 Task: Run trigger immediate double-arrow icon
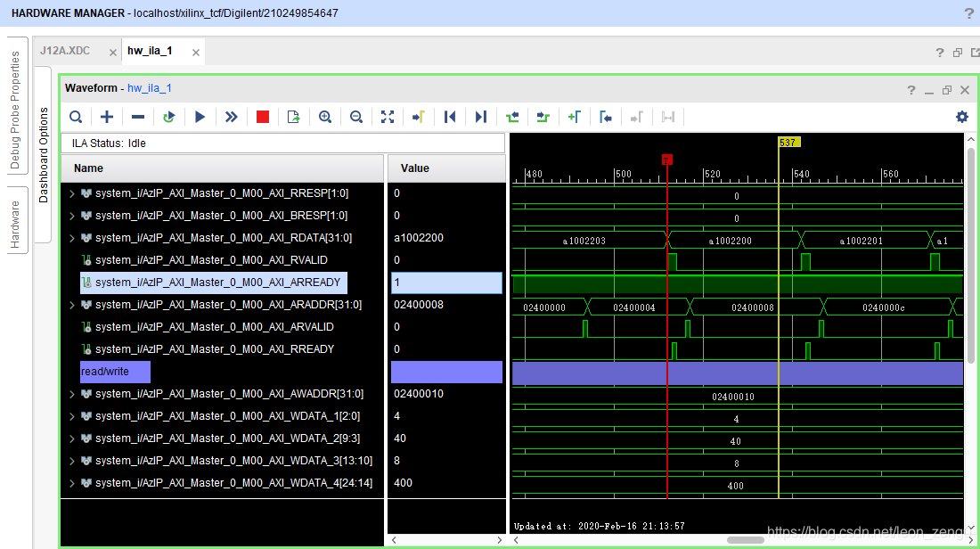pos(232,117)
